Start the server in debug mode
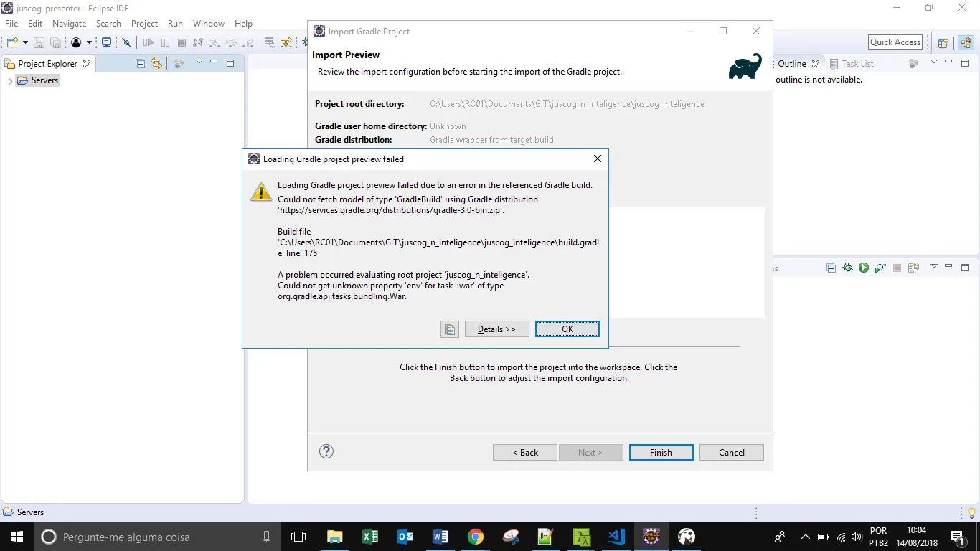The image size is (980, 551). pyautogui.click(x=848, y=268)
